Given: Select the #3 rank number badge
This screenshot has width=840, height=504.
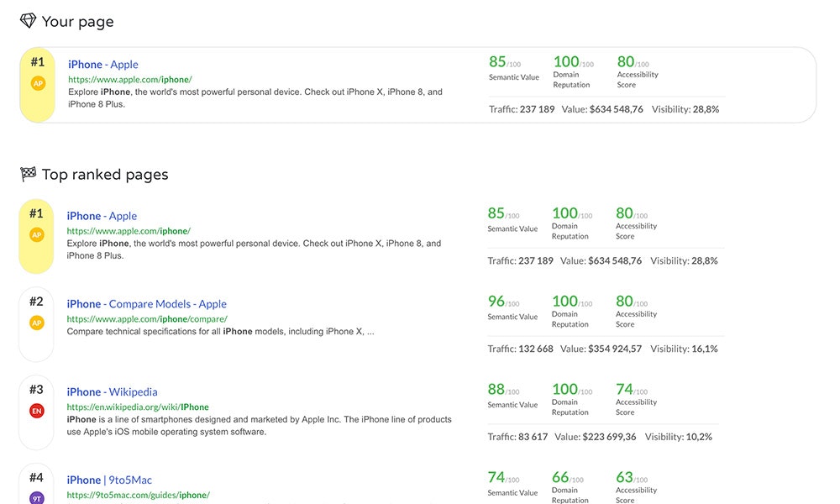Looking at the screenshot, I should tap(36, 390).
